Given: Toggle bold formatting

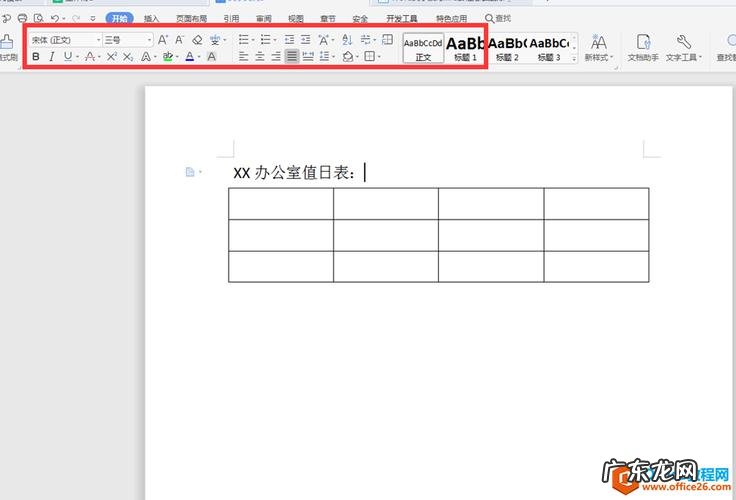Looking at the screenshot, I should coord(37,57).
